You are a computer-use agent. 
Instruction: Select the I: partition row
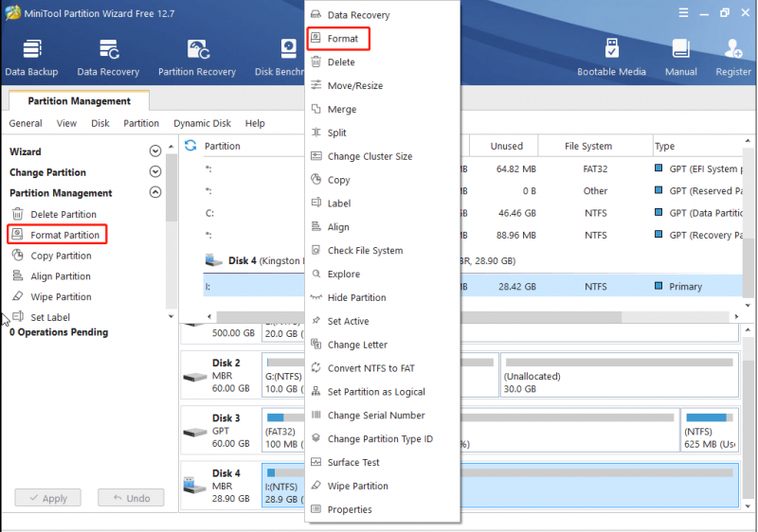473,286
